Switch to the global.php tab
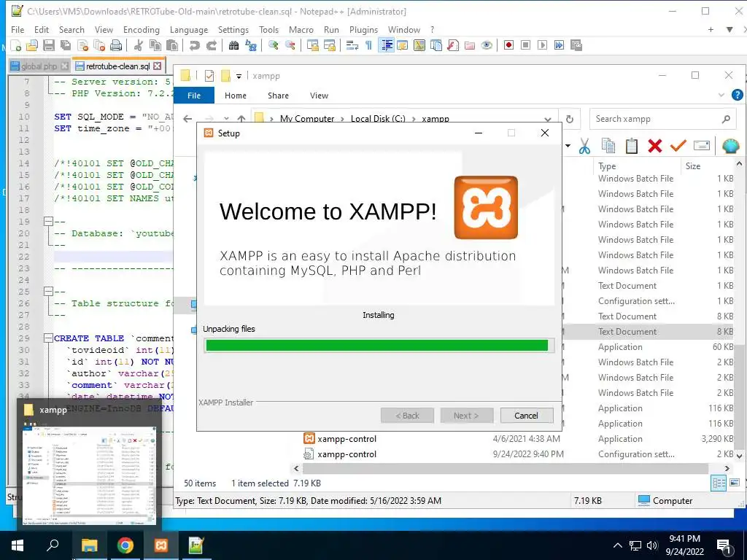Viewport: 747px width, 560px height. (39, 66)
